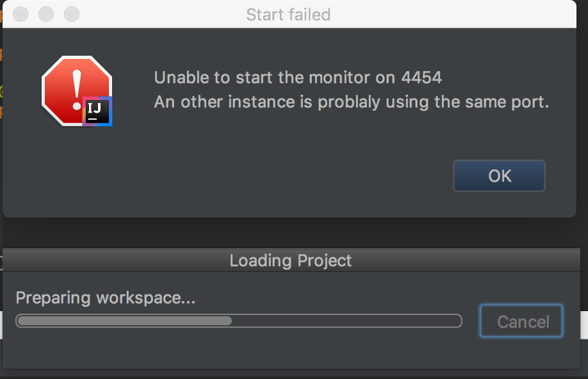Image resolution: width=588 pixels, height=379 pixels.
Task: Click the 'Unable to start the monitor' message
Action: (x=298, y=78)
